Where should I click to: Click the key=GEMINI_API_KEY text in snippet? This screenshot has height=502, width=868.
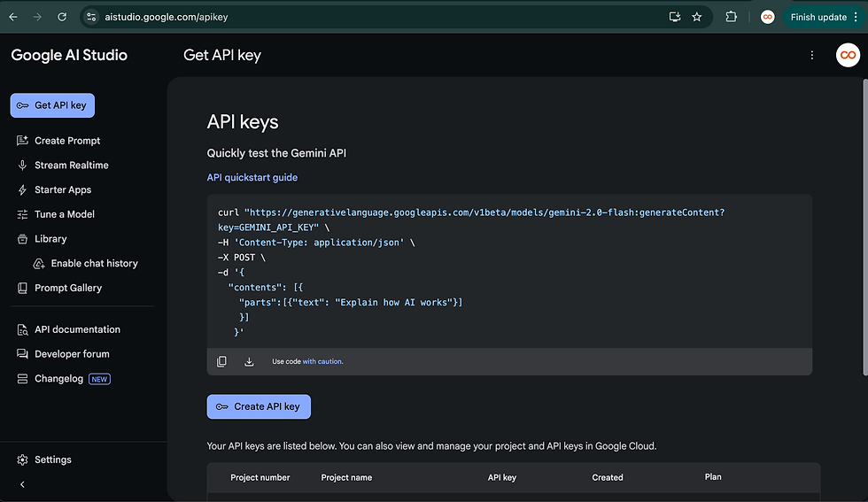[x=268, y=228]
